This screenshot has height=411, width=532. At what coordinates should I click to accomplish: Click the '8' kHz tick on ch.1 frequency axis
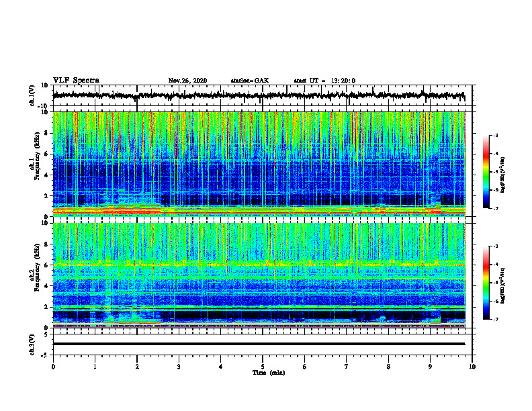tap(47, 133)
